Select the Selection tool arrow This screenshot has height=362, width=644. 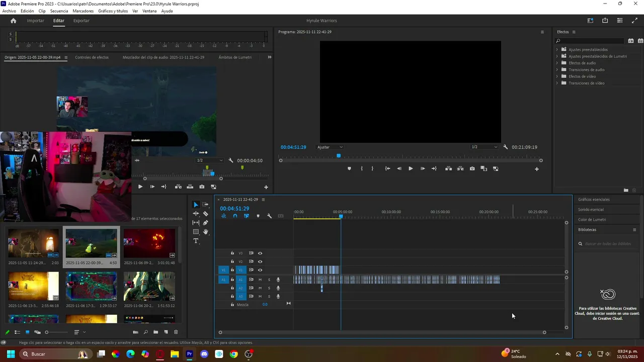(196, 205)
